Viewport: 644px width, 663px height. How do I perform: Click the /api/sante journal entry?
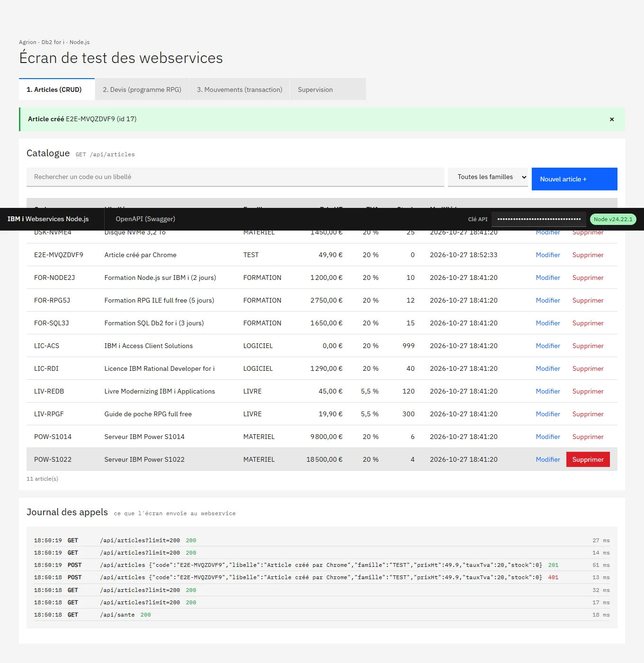(x=322, y=615)
